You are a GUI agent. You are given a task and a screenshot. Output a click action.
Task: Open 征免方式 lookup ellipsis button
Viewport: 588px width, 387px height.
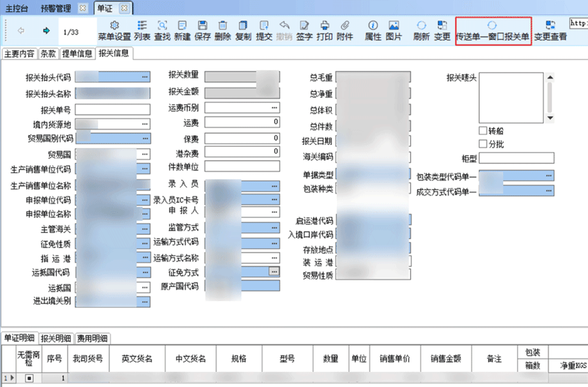(274, 272)
